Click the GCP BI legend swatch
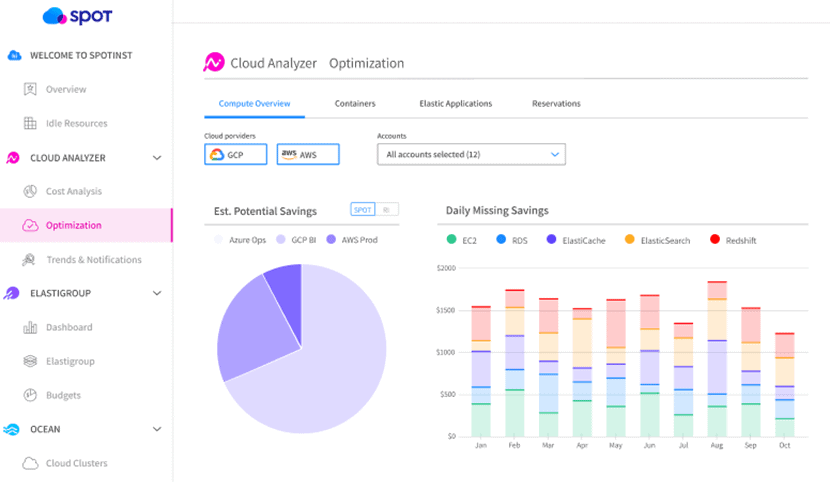 pyautogui.click(x=281, y=240)
